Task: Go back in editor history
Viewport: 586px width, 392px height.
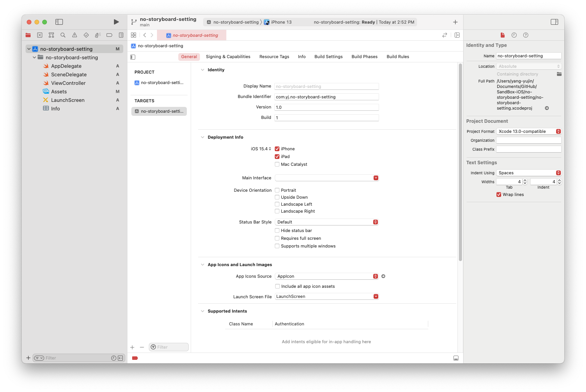Action: [x=145, y=35]
